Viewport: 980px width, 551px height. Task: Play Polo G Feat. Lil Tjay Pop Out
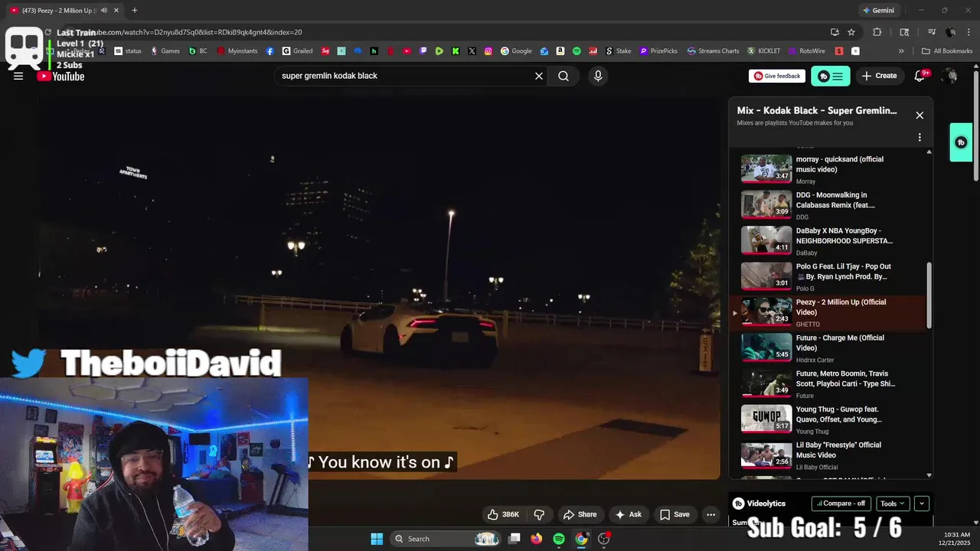831,276
